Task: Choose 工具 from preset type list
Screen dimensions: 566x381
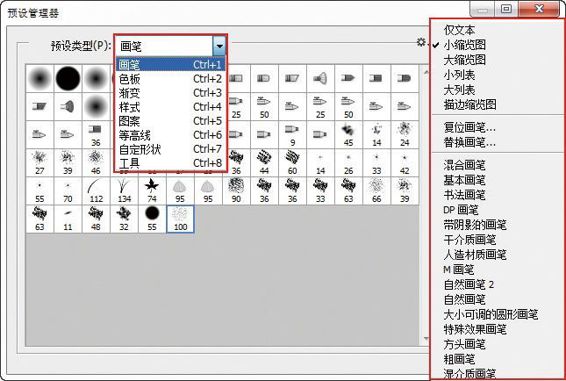Action: [x=170, y=163]
